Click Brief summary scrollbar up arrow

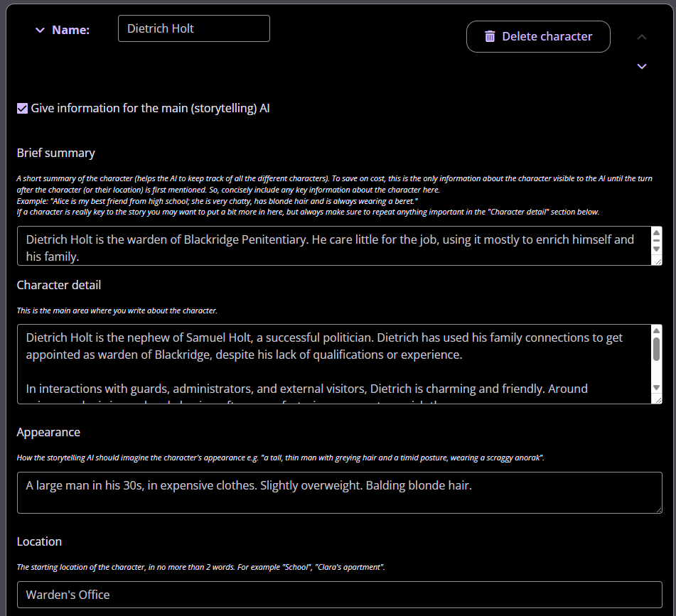tap(657, 232)
